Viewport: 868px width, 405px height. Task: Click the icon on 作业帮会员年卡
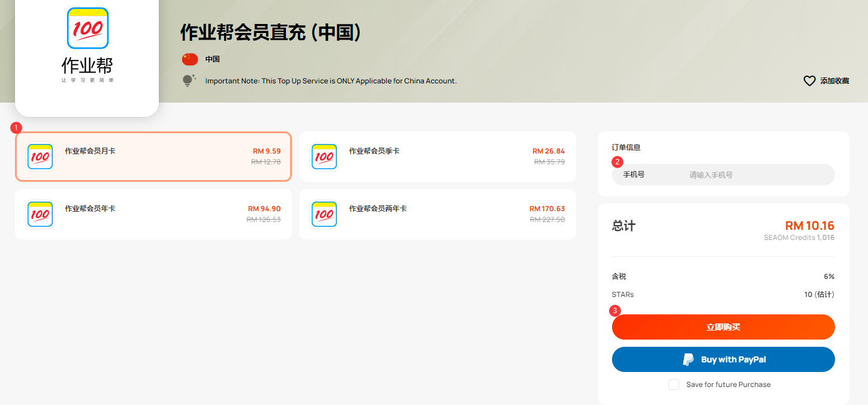pyautogui.click(x=40, y=214)
